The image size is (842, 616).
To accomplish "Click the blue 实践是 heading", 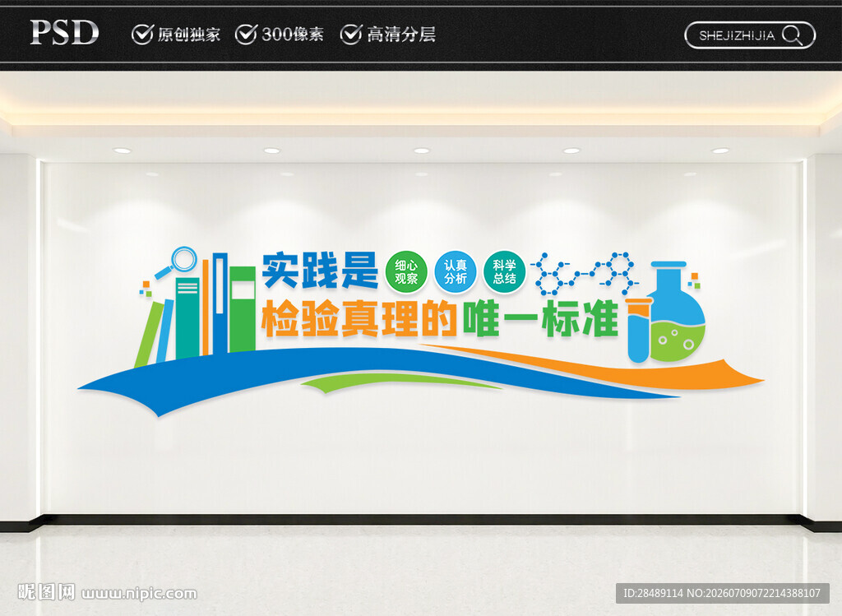I will point(320,270).
